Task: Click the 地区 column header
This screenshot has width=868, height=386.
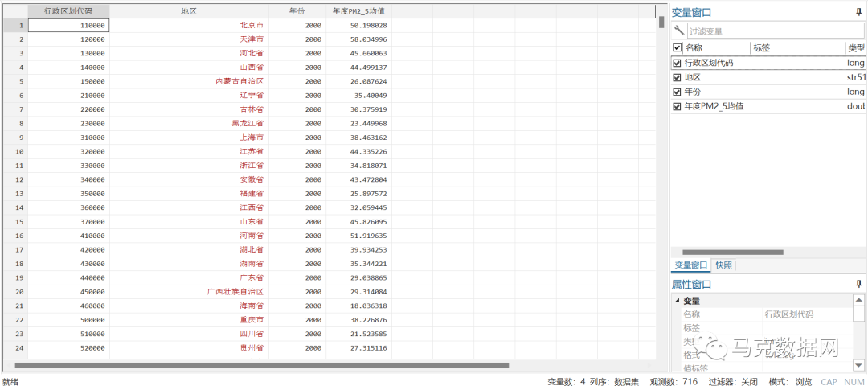Action: [x=190, y=11]
